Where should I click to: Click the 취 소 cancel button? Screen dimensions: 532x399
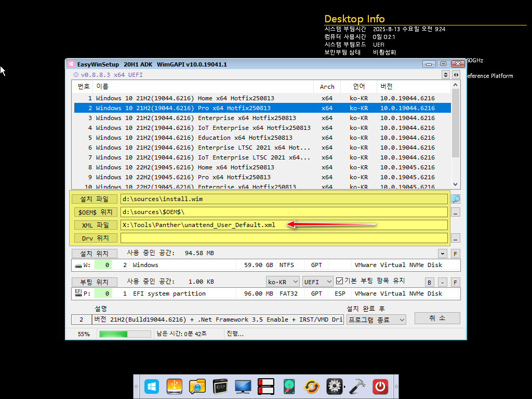click(x=437, y=318)
